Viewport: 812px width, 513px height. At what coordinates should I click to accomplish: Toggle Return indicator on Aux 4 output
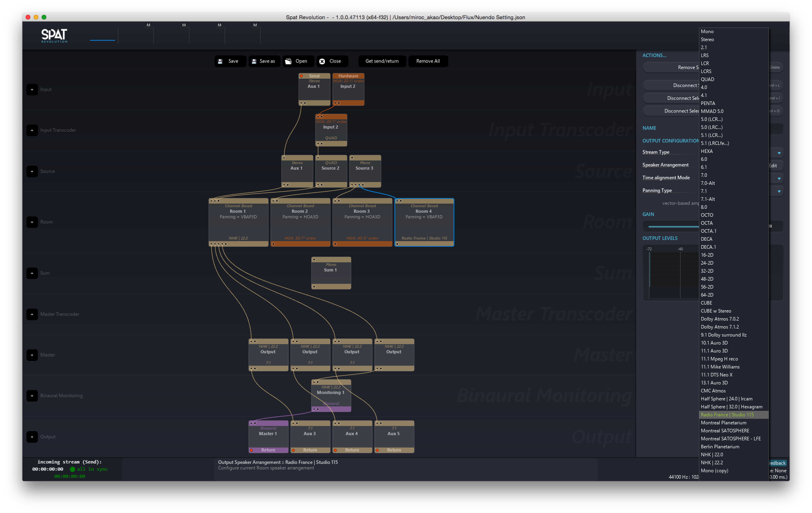[x=335, y=450]
